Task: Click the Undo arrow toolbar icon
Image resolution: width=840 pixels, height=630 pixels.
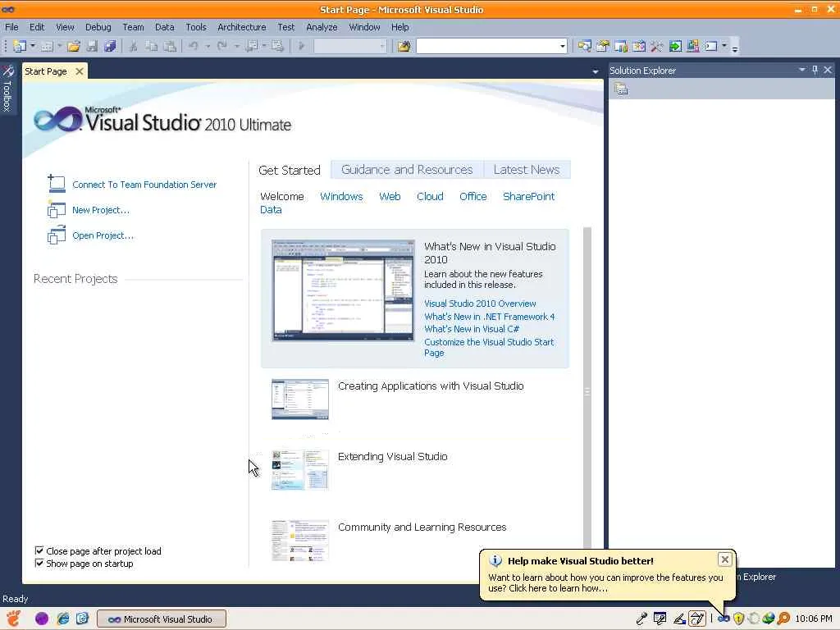Action: click(193, 47)
